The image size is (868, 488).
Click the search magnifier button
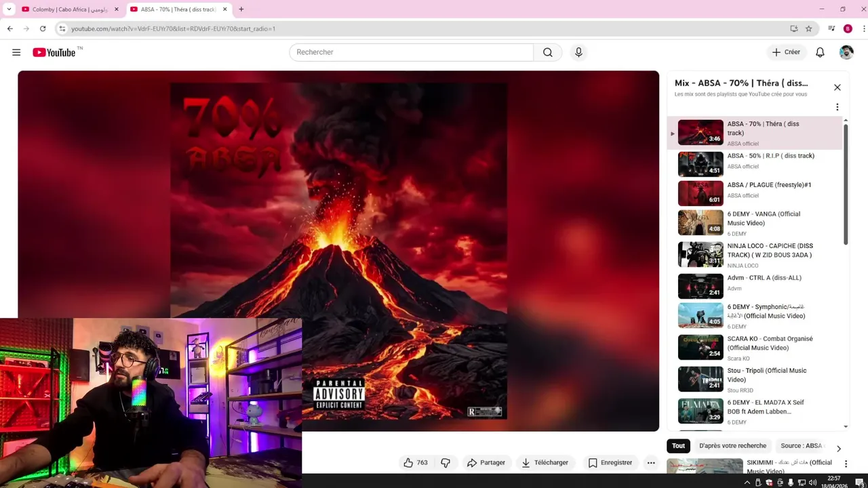click(x=548, y=52)
